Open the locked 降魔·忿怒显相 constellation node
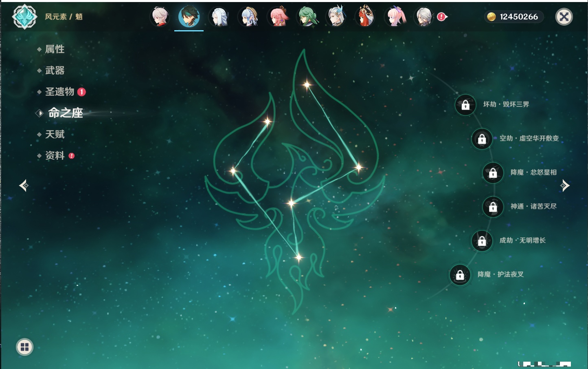 coord(493,172)
